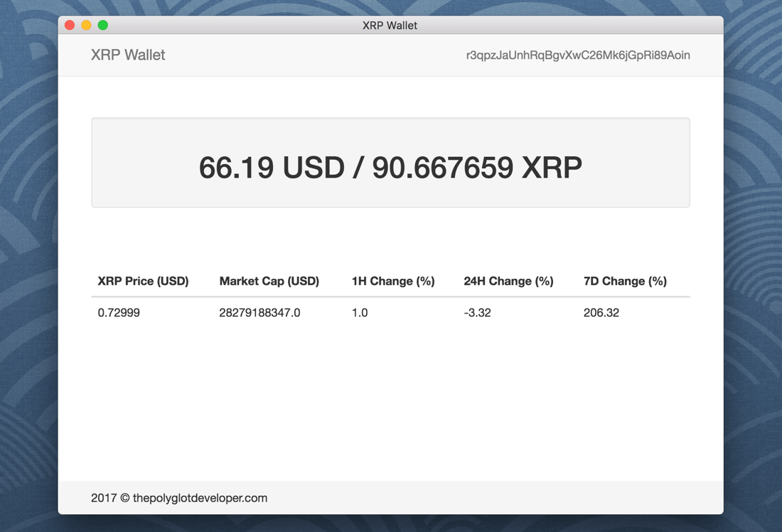Select the 7D change value 206.32

(601, 313)
